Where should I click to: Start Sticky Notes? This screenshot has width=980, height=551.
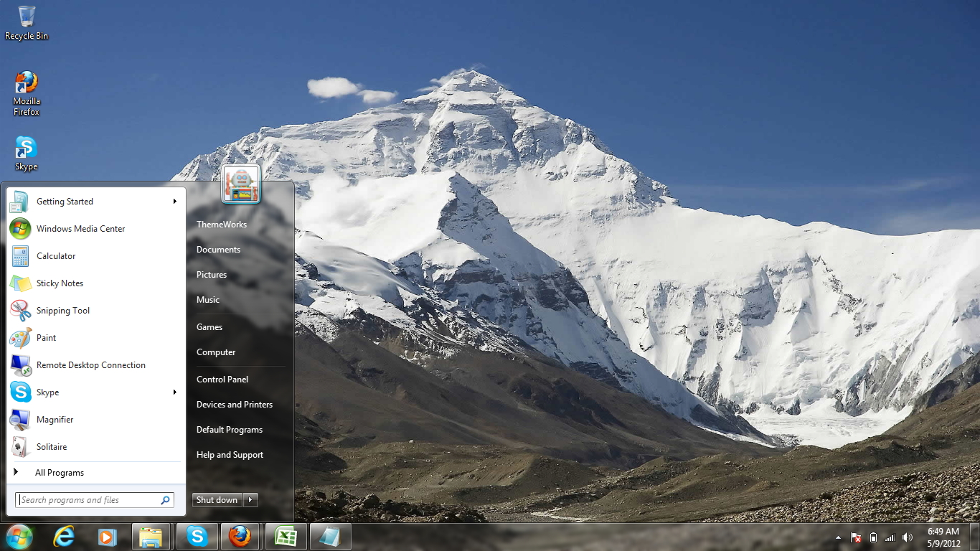point(60,283)
